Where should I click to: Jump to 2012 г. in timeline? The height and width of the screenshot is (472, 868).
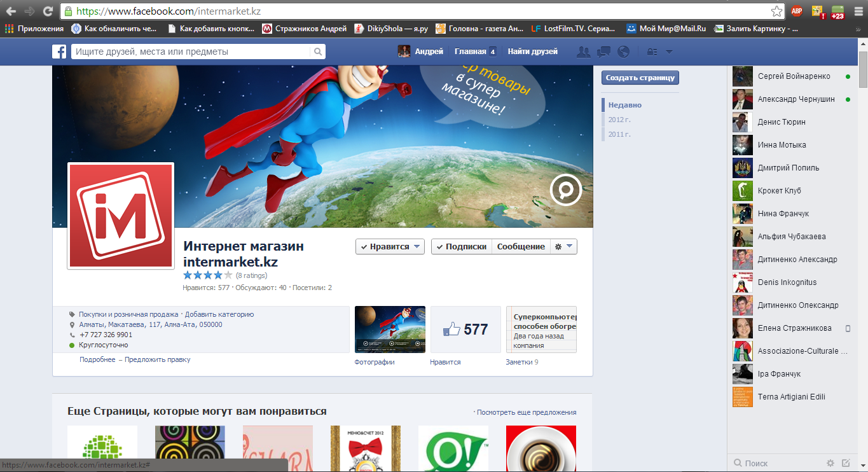point(619,120)
